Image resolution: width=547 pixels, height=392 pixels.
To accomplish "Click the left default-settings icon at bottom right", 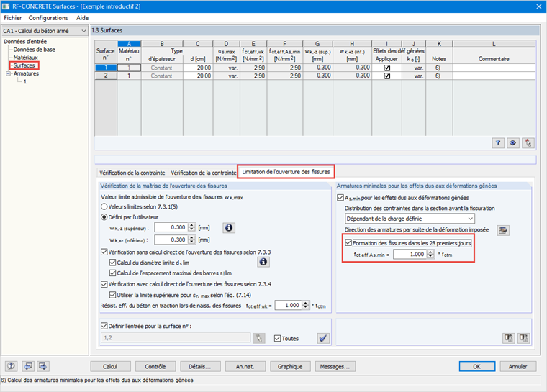I will coord(509,338).
